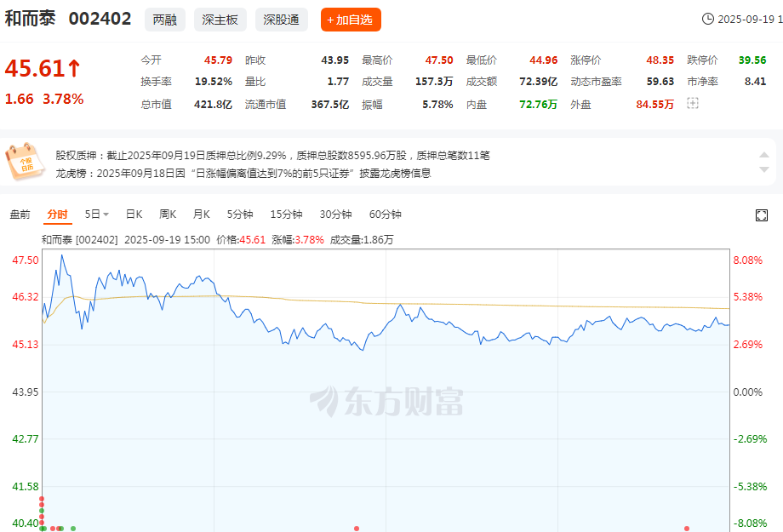Click the 成交额 value 72.39亿

[538, 82]
